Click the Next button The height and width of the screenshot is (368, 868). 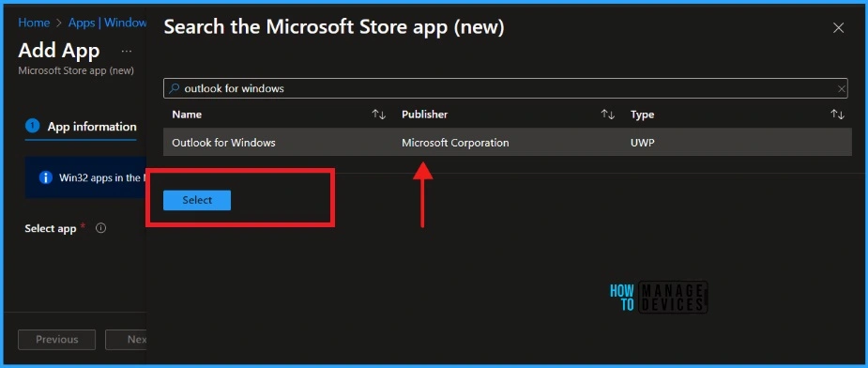click(x=127, y=339)
